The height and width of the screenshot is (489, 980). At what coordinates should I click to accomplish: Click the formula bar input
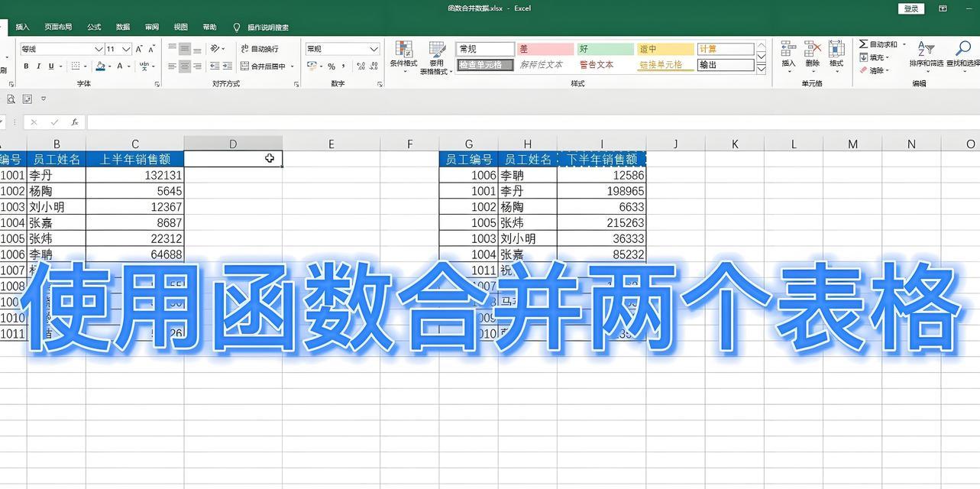click(x=533, y=122)
